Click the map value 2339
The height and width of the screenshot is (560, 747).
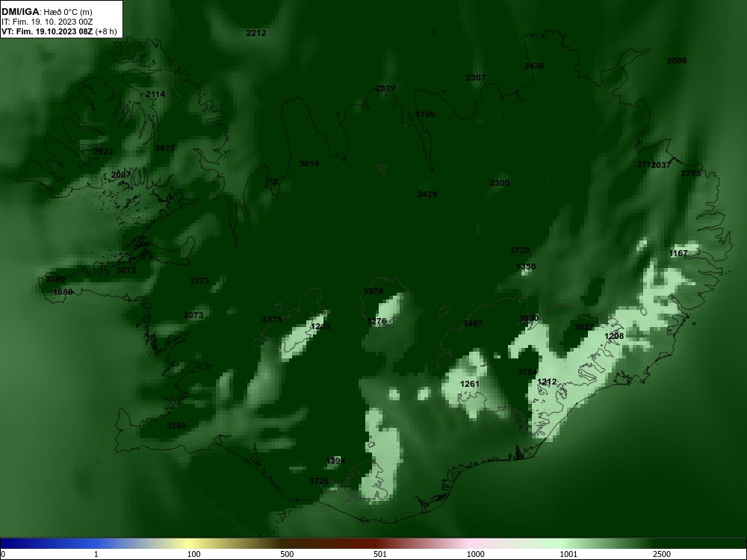point(385,88)
